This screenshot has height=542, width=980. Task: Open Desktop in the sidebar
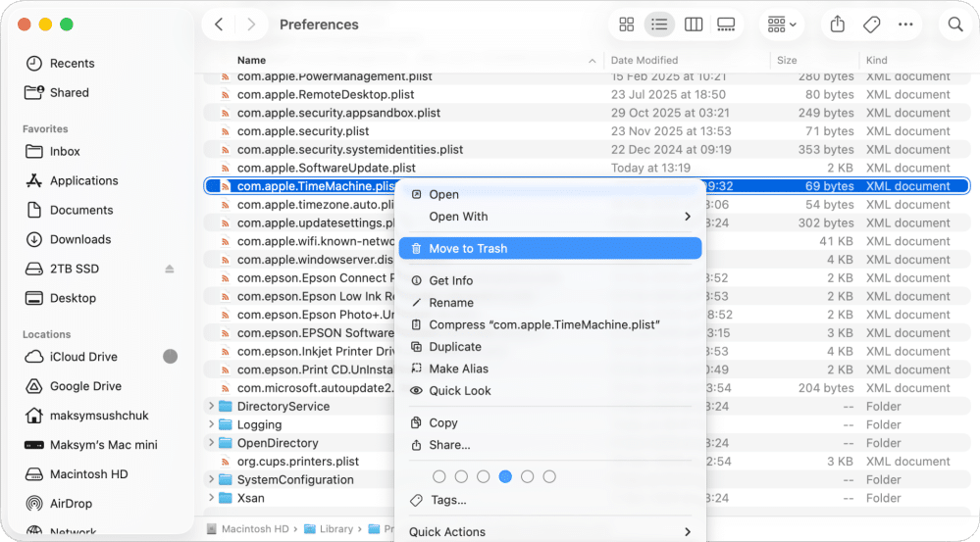tap(60, 298)
